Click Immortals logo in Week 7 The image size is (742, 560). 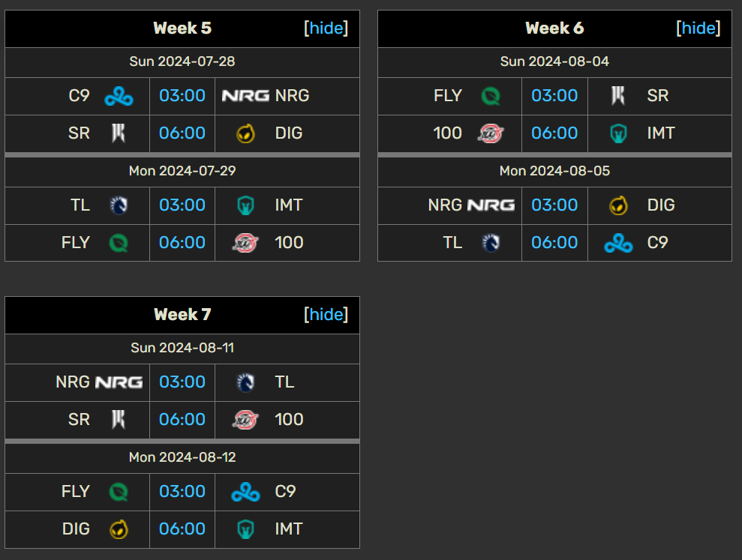245,529
